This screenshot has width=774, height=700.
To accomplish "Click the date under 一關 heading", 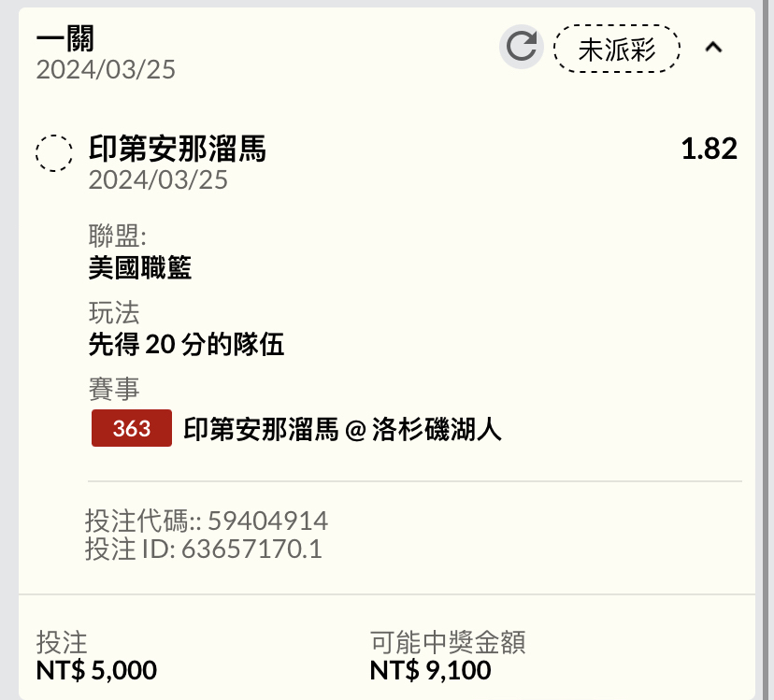I will pyautogui.click(x=106, y=70).
